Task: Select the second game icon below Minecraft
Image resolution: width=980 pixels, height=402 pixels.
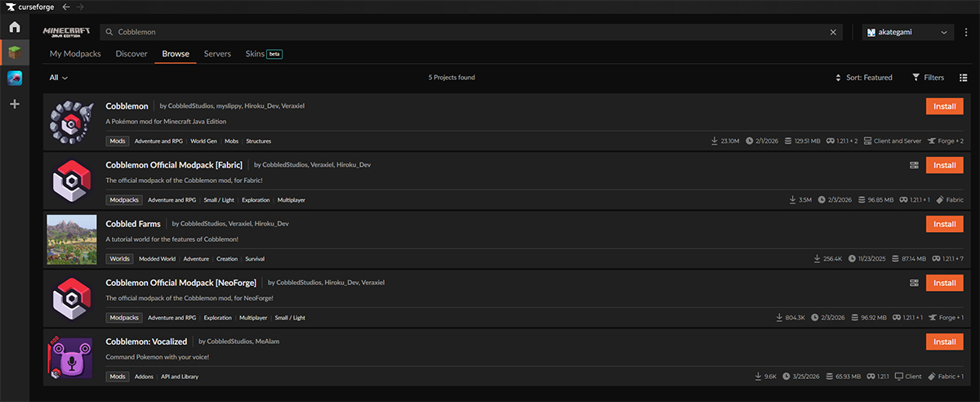Action: point(15,78)
